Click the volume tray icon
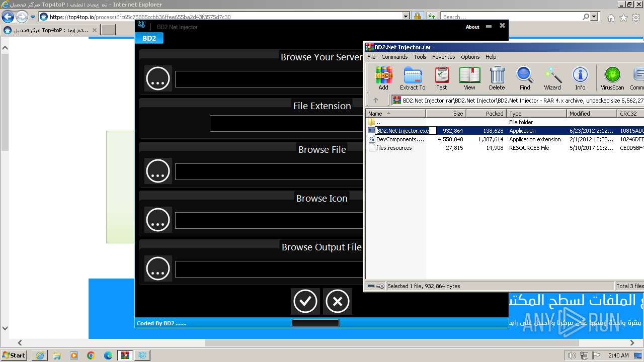Image resolution: width=644 pixels, height=362 pixels. point(572,355)
